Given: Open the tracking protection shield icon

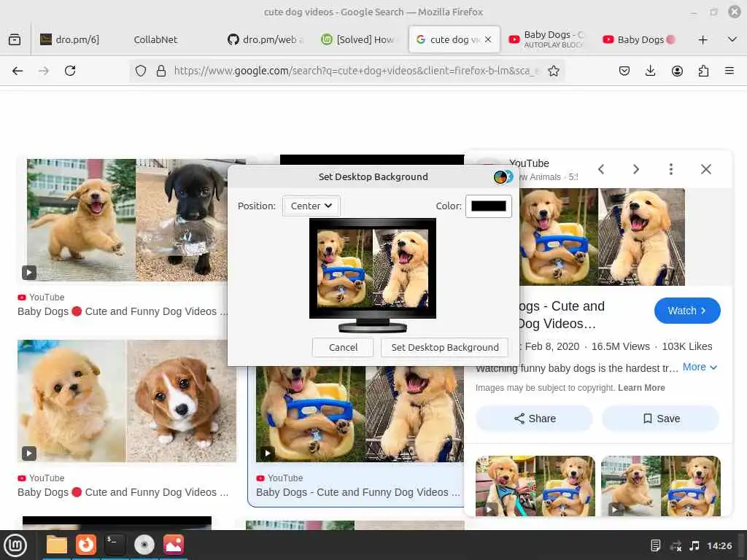Looking at the screenshot, I should [x=141, y=71].
